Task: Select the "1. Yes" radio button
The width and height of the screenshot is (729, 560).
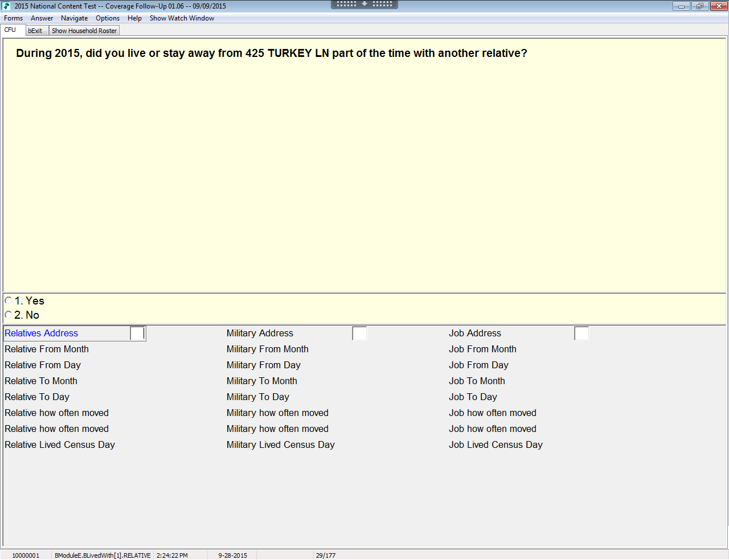Action: (9, 300)
